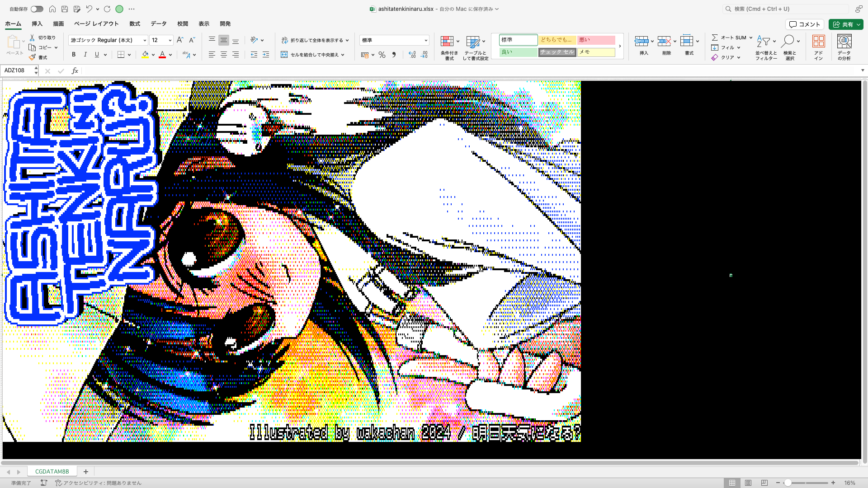Screen dimensions: 868x488
Task: Click the Increase decimal icon
Action: pos(412,55)
